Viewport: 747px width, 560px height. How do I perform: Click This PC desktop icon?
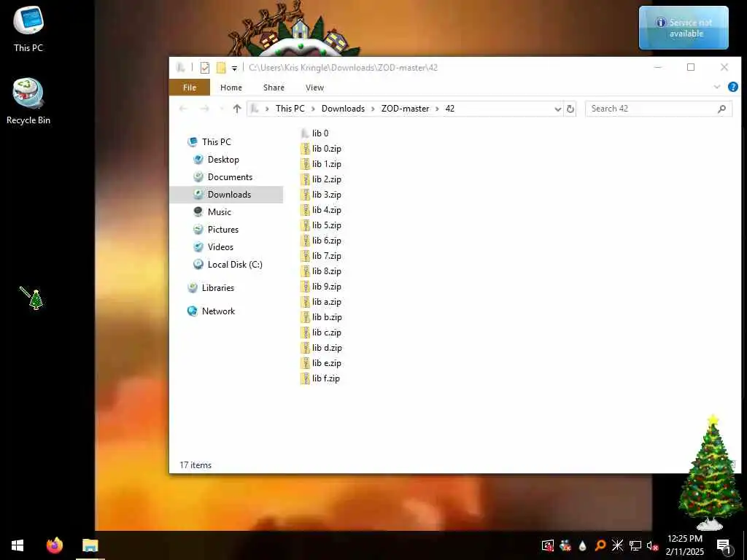[28, 29]
